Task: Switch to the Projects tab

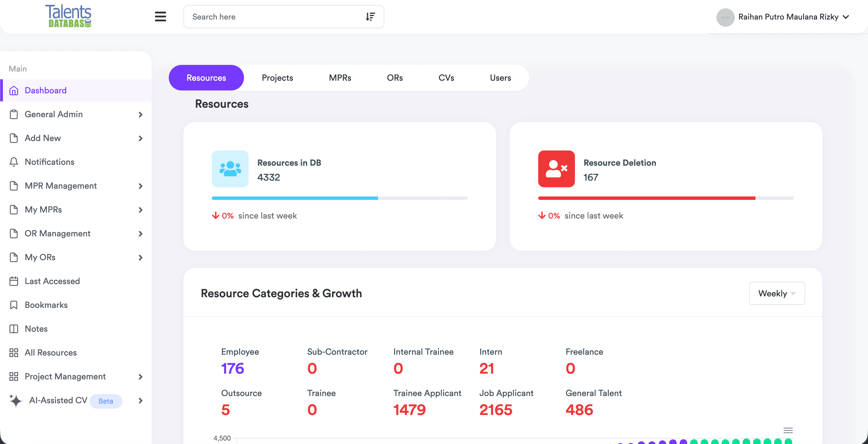Action: click(x=277, y=78)
